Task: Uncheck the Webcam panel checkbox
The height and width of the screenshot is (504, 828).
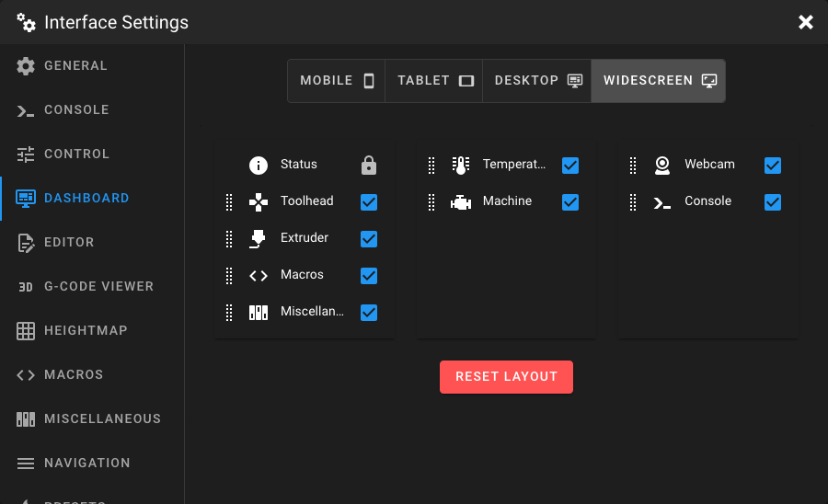Action: [x=773, y=166]
